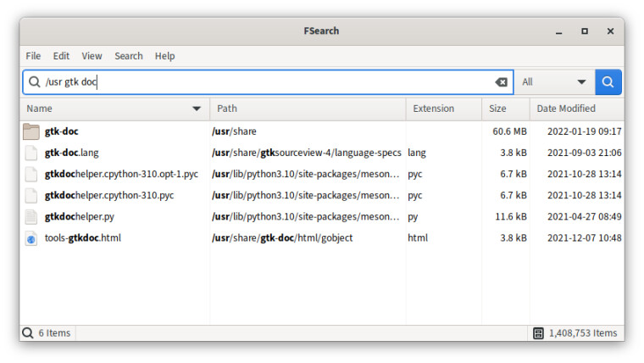Click path /usr/share/gtksourceview-4/language-specs
The height and width of the screenshot is (363, 644).
coord(307,153)
